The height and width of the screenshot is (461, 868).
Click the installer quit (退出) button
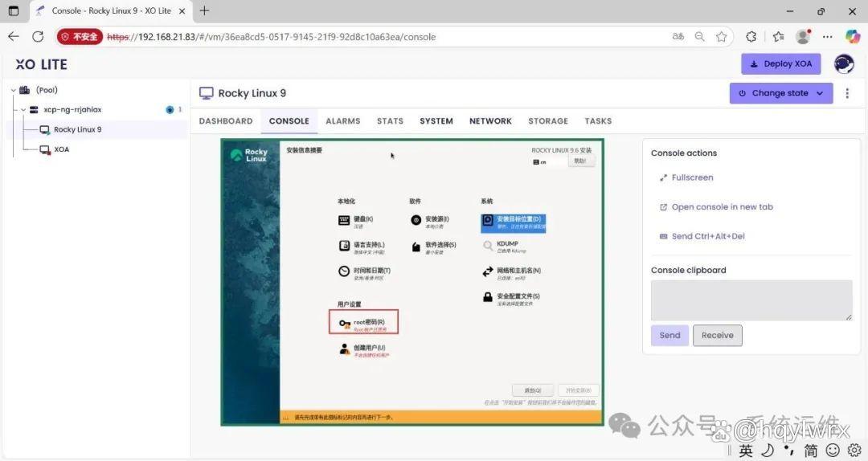pyautogui.click(x=532, y=390)
